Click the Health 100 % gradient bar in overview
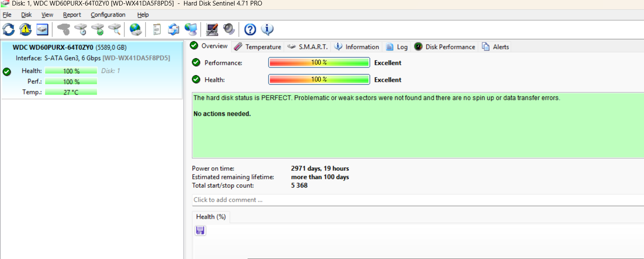644x259 pixels. (319, 79)
